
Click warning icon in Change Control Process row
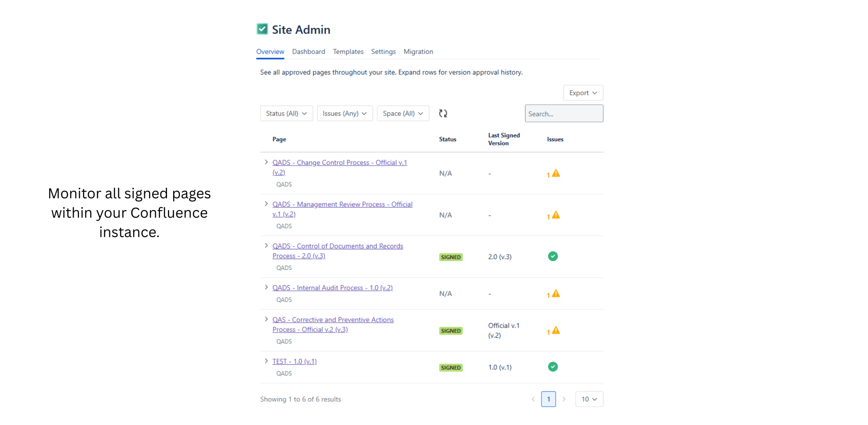[556, 173]
